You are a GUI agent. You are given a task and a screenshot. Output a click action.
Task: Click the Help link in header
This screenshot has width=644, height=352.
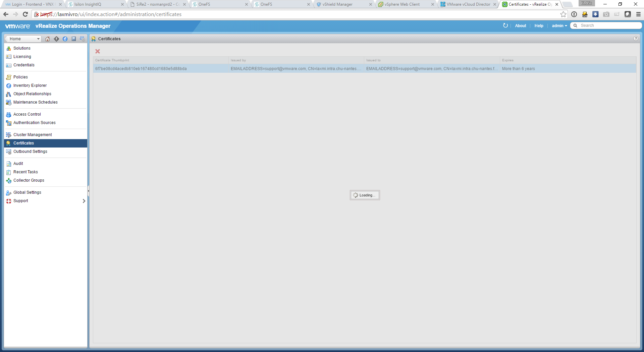tap(539, 26)
